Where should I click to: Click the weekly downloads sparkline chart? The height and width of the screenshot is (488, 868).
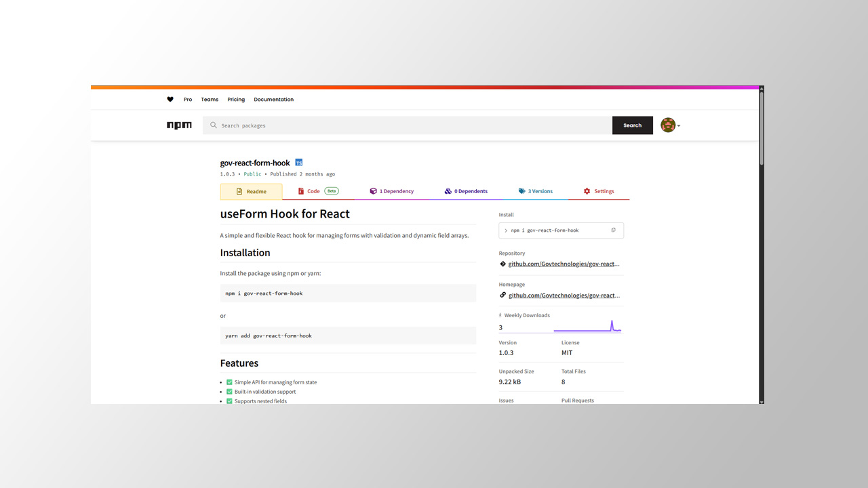pos(587,326)
